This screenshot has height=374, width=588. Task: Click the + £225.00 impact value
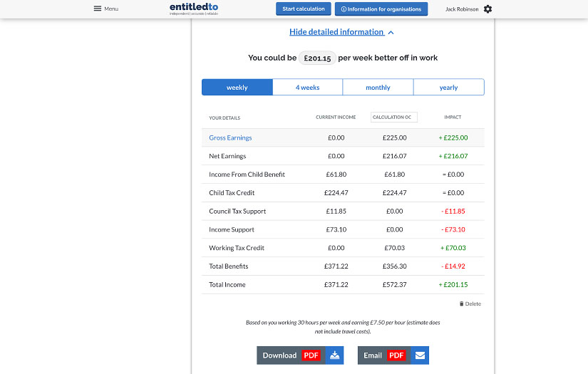pyautogui.click(x=453, y=138)
